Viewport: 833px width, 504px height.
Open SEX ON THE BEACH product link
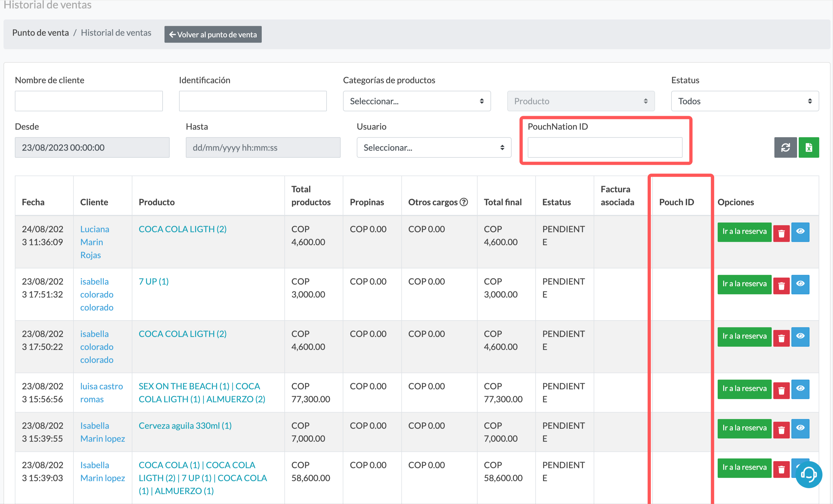(202, 393)
